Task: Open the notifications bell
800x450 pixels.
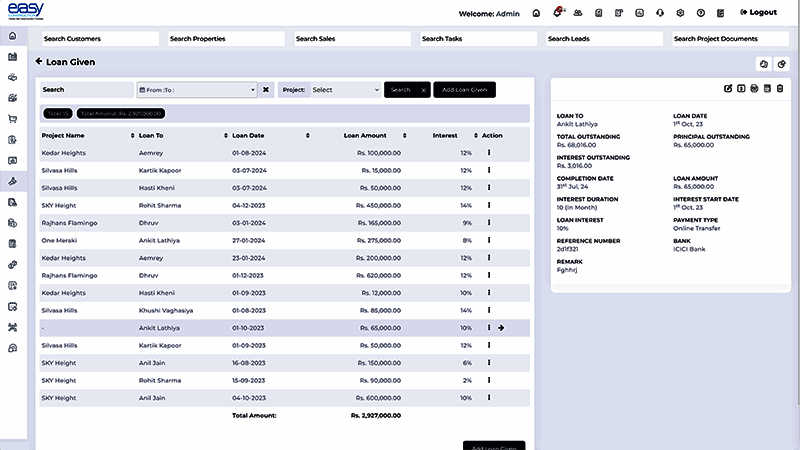Action: coord(558,12)
